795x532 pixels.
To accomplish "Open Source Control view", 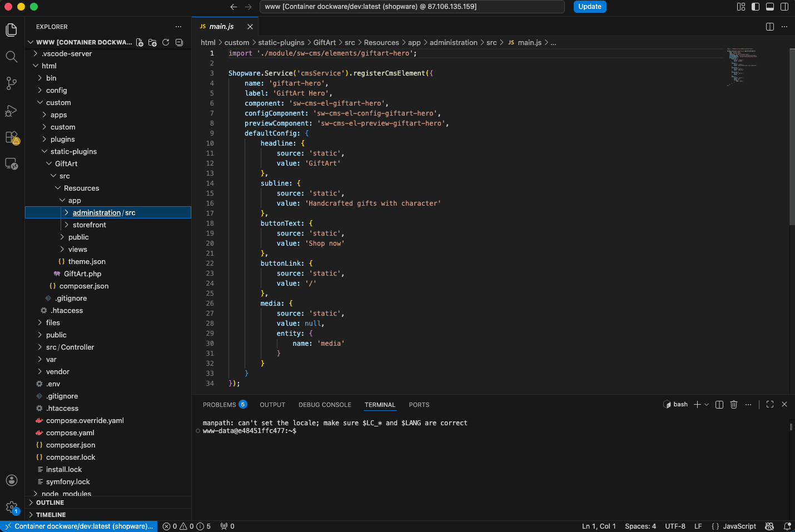I will coord(11,83).
